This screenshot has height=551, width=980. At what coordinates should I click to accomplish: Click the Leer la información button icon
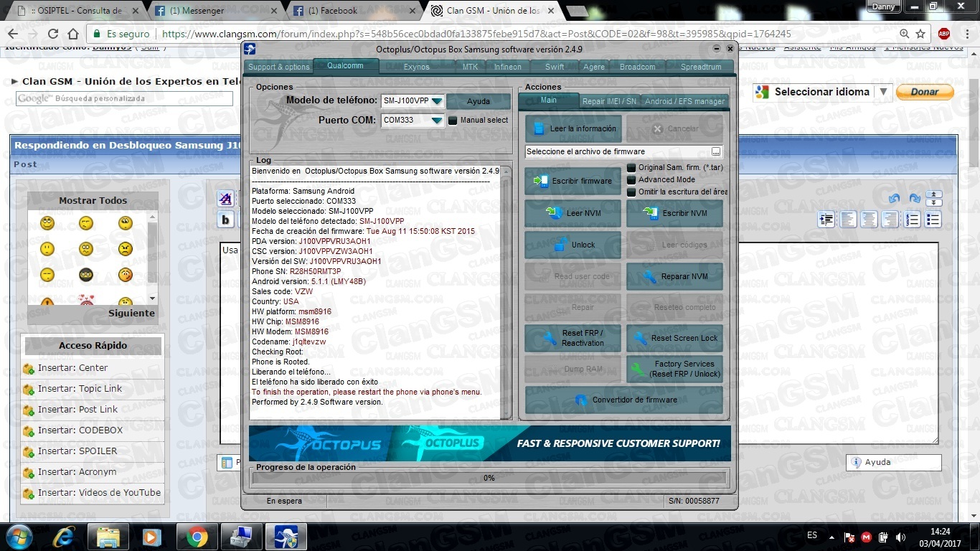click(x=539, y=129)
